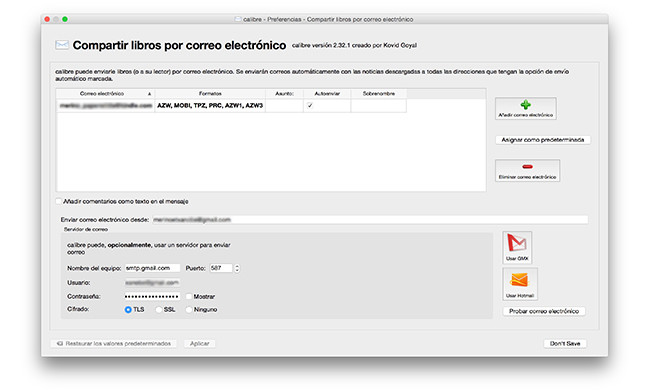Close the window with the red button
Viewport: 650px width, 392px height.
tap(47, 19)
